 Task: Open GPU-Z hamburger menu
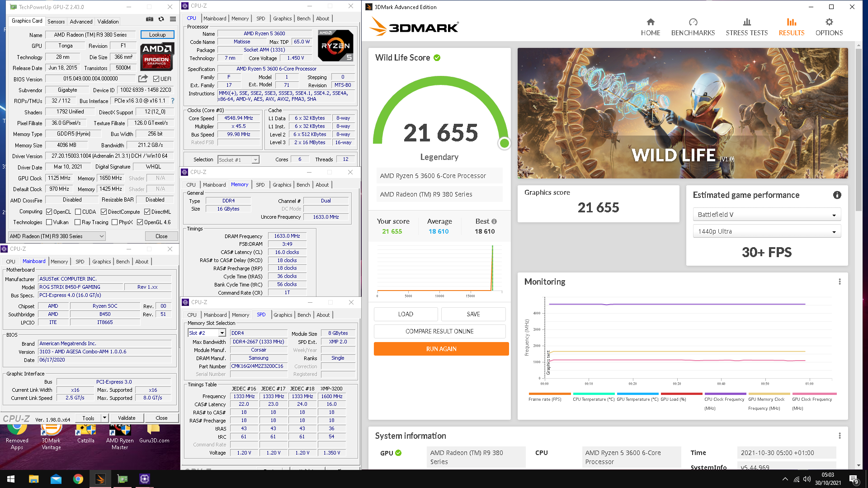pyautogui.click(x=173, y=19)
